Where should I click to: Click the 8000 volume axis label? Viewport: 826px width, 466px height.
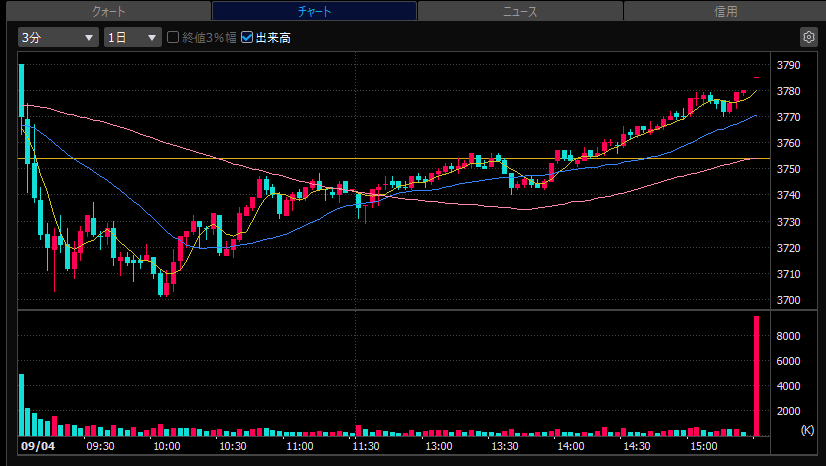click(788, 336)
